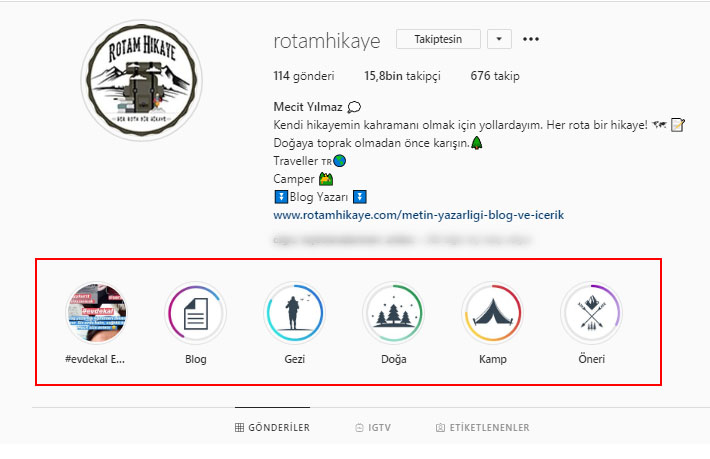Viewport: 710px width, 459px height.
Task: Click the Camper bio line
Action: pos(303,179)
